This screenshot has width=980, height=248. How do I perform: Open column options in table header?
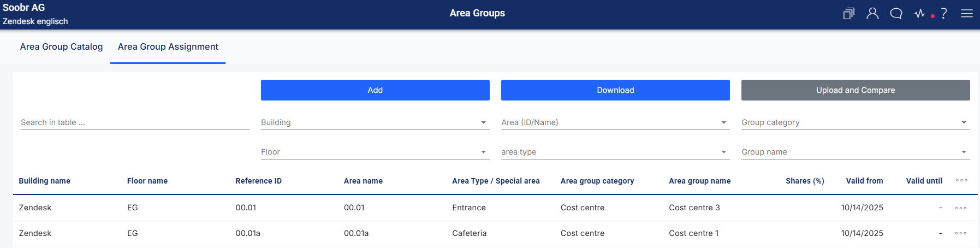(x=961, y=181)
